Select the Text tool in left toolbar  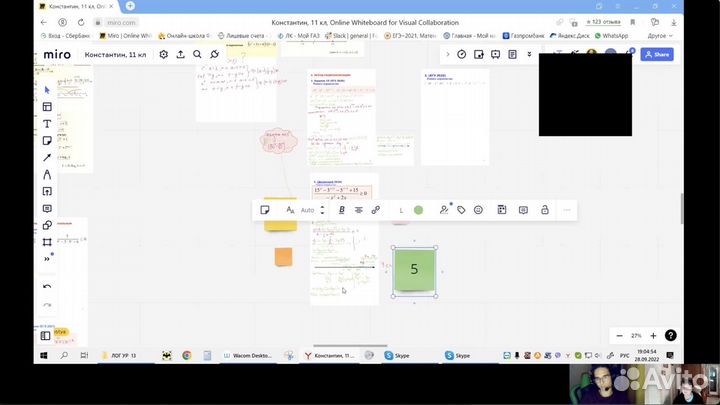[47, 124]
